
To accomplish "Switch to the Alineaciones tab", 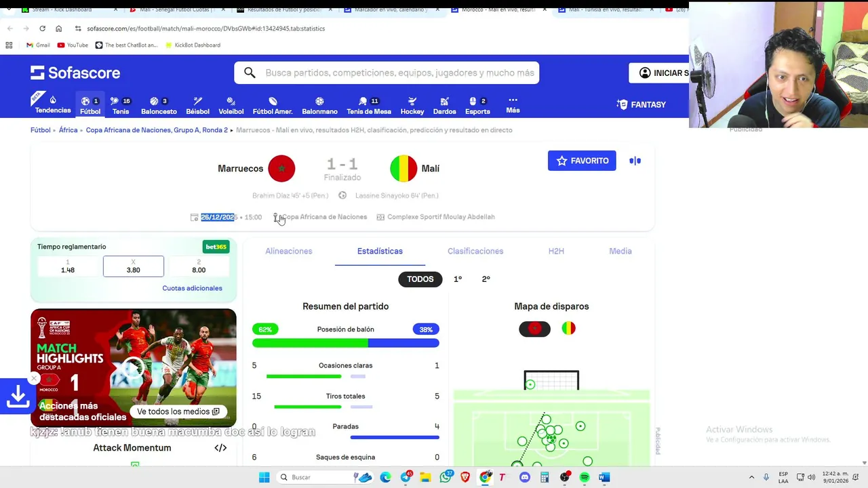I will point(289,251).
